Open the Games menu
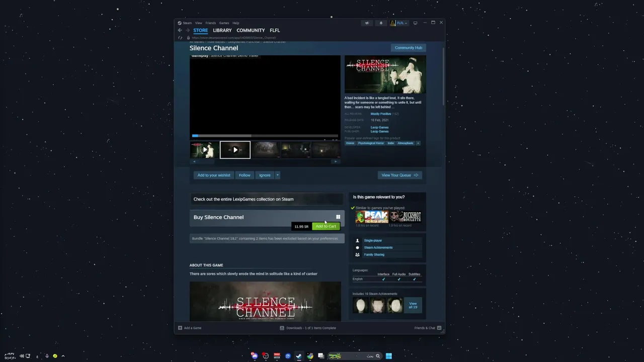 point(224,23)
